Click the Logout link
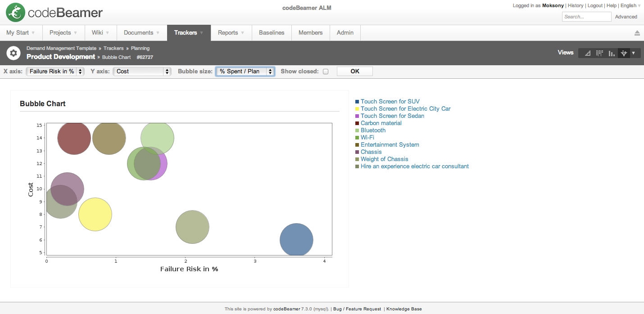This screenshot has height=314, width=644. tap(595, 5)
